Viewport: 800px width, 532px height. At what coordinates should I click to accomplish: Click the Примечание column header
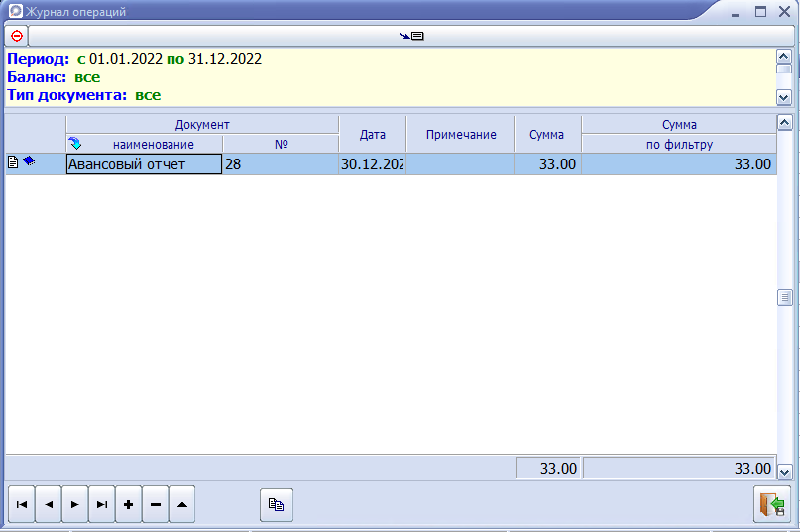pos(461,134)
